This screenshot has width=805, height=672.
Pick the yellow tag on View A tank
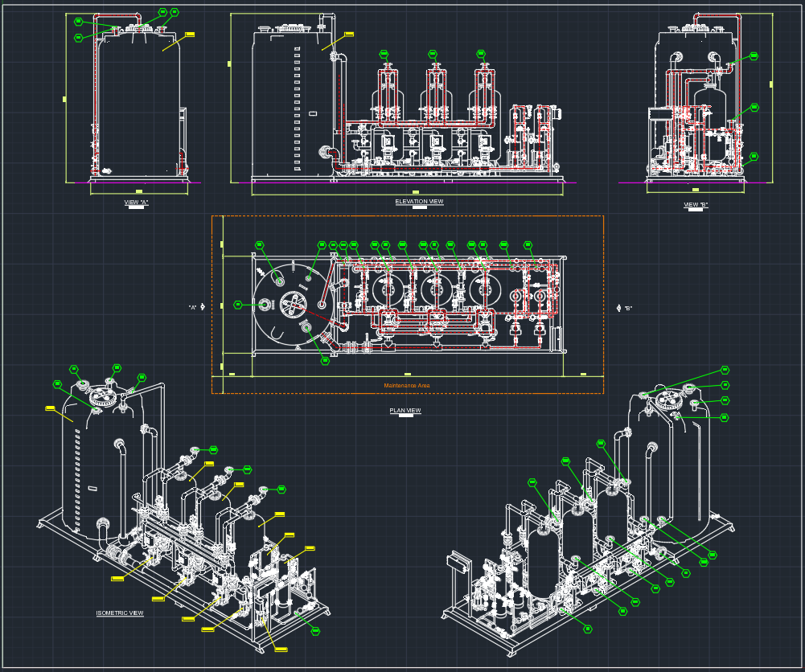[190, 35]
